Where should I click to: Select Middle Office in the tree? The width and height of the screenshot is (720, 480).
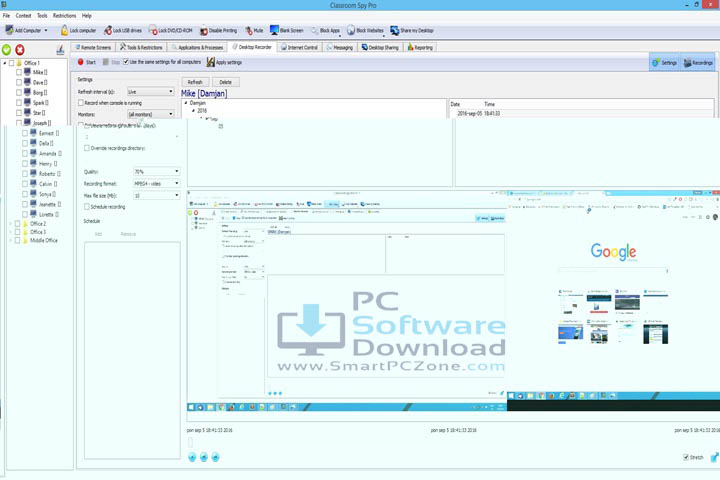click(44, 240)
